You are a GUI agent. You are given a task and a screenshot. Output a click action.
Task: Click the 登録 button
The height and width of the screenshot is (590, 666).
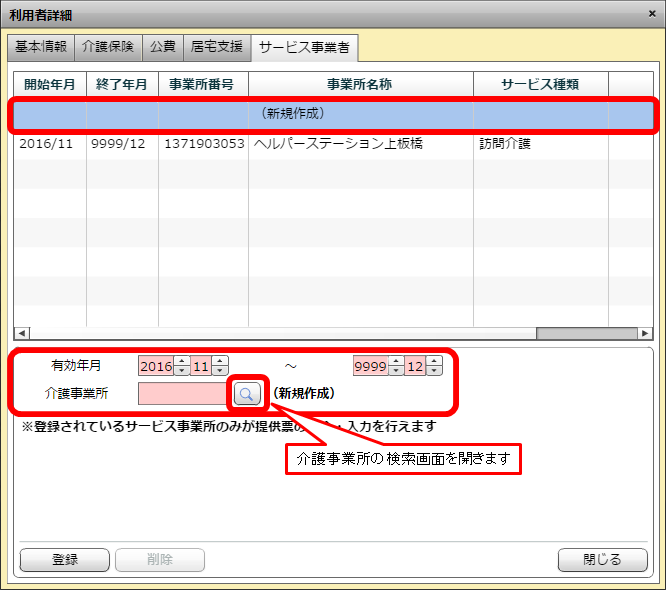(65, 559)
